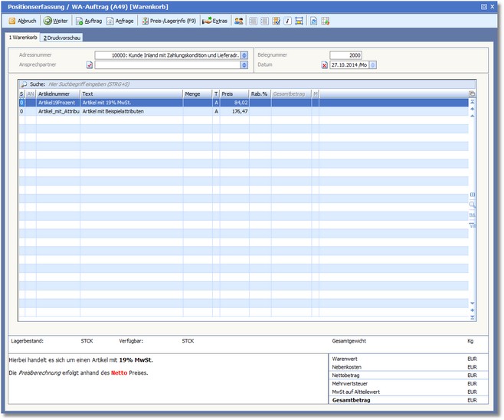Click the Abbruch cancel button
The width and height of the screenshot is (504, 420).
(x=22, y=21)
